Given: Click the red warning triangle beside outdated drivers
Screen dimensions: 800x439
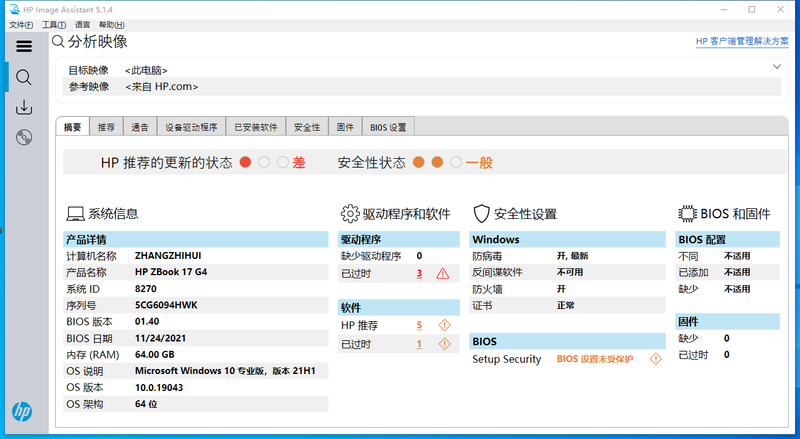Looking at the screenshot, I should point(443,273).
